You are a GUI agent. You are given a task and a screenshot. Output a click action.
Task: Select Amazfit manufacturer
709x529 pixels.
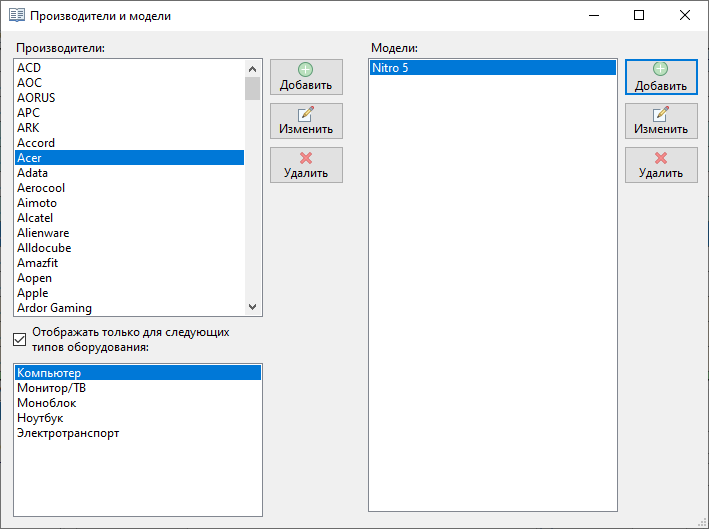(x=129, y=263)
